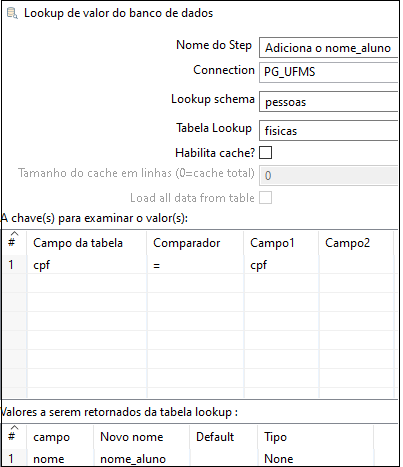403x467 pixels.
Task: Select the cpf cell under Campo da tabela
Action: [x=87, y=265]
